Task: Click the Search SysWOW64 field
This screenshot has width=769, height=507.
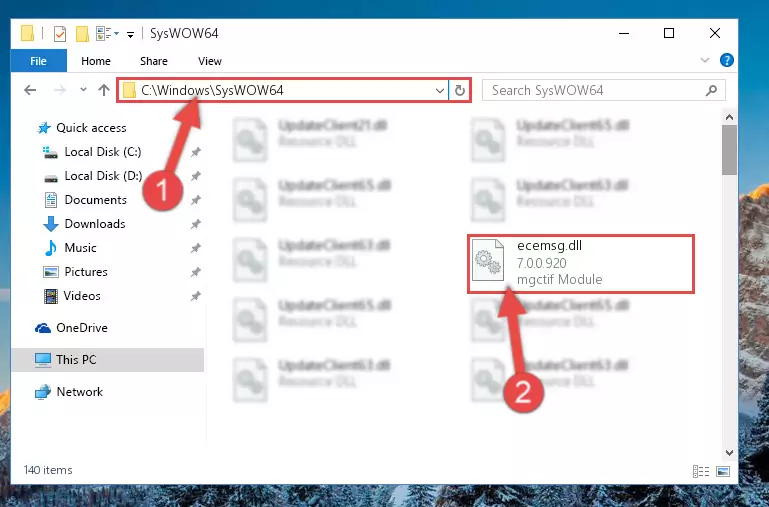Action: pyautogui.click(x=603, y=91)
